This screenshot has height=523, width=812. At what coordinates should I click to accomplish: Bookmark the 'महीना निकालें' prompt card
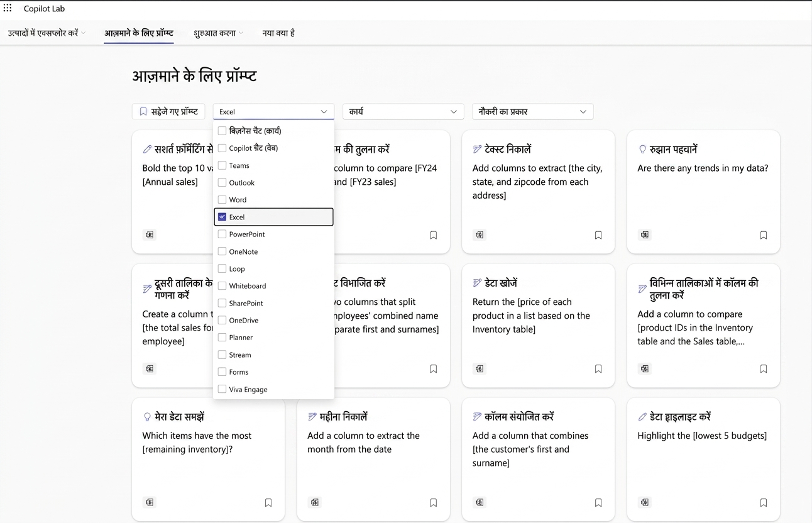pyautogui.click(x=434, y=503)
